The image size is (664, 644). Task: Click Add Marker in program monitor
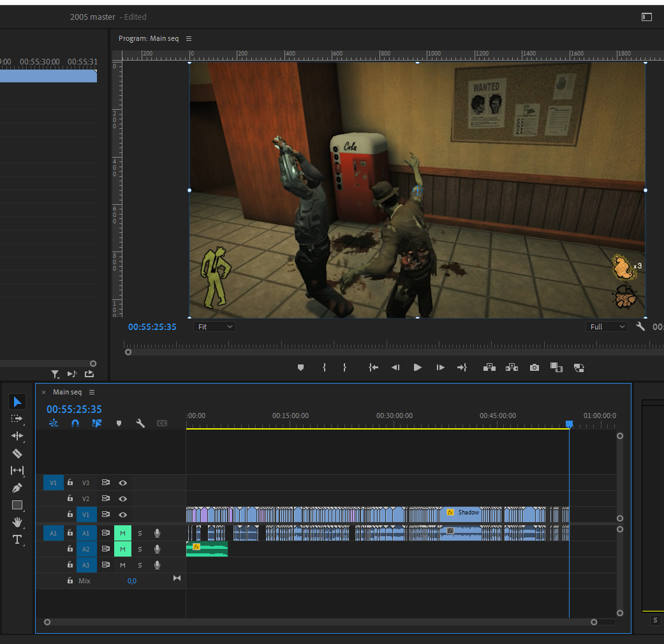(x=300, y=368)
